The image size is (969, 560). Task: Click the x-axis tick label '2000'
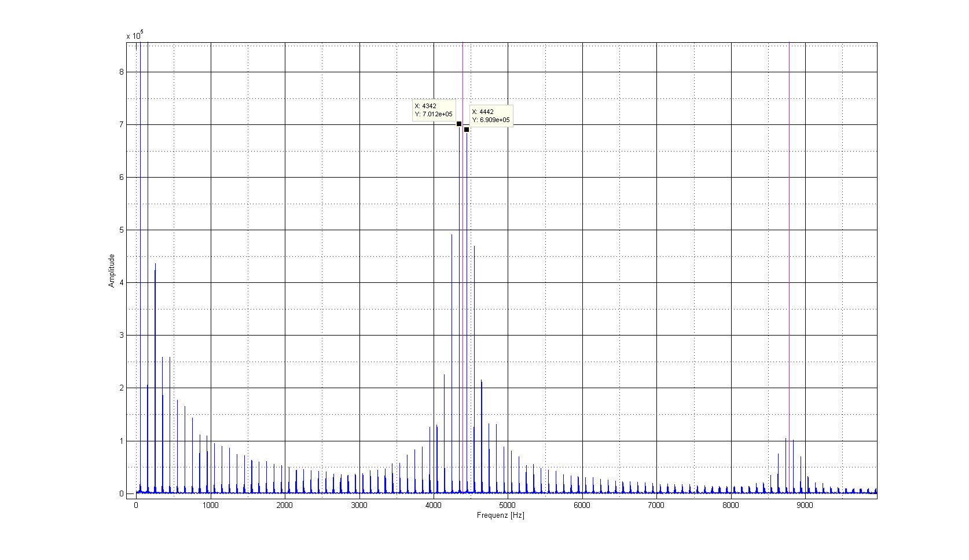point(284,505)
